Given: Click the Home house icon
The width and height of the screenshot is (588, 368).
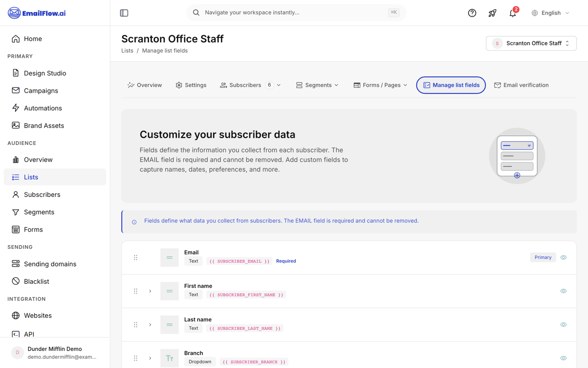Looking at the screenshot, I should [16, 39].
